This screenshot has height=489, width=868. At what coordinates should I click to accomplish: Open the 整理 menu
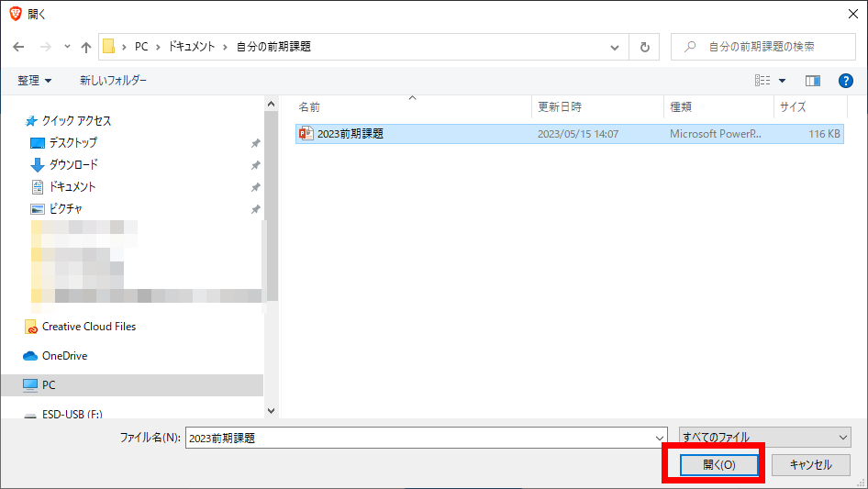(34, 81)
